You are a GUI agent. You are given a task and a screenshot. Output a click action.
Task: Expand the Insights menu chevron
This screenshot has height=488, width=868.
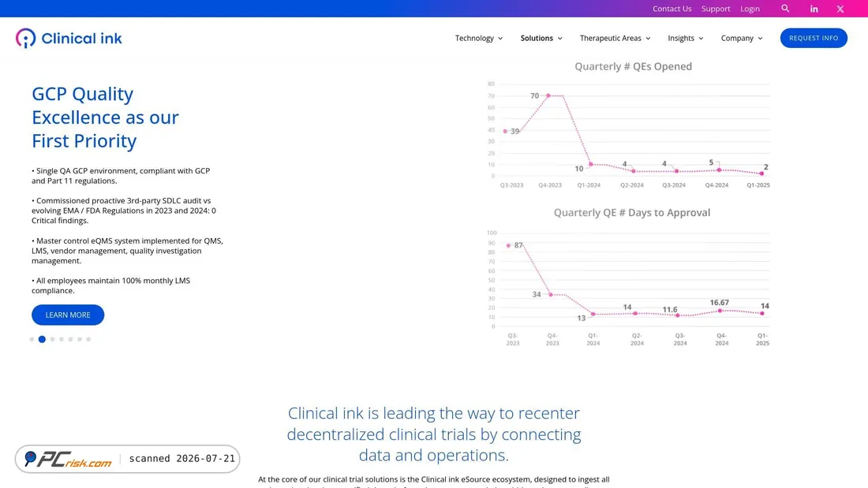pos(701,39)
